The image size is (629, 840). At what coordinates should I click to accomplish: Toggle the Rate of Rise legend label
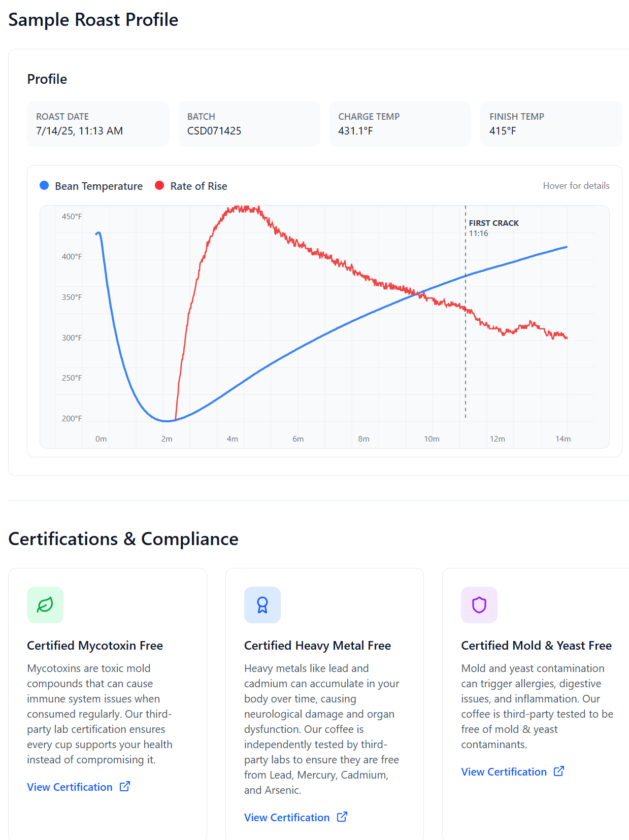[x=198, y=186]
